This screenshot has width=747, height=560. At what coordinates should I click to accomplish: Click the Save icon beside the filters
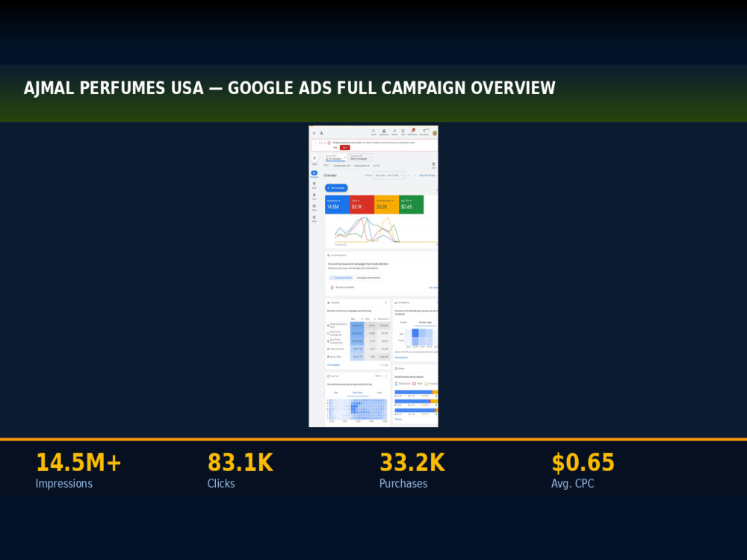433,165
